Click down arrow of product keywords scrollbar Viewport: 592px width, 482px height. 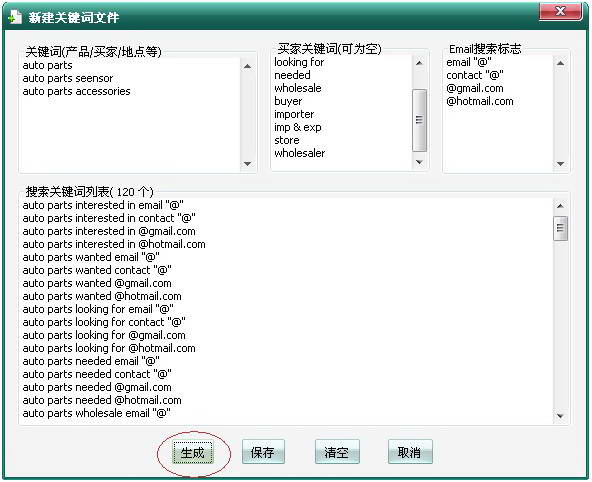[248, 164]
